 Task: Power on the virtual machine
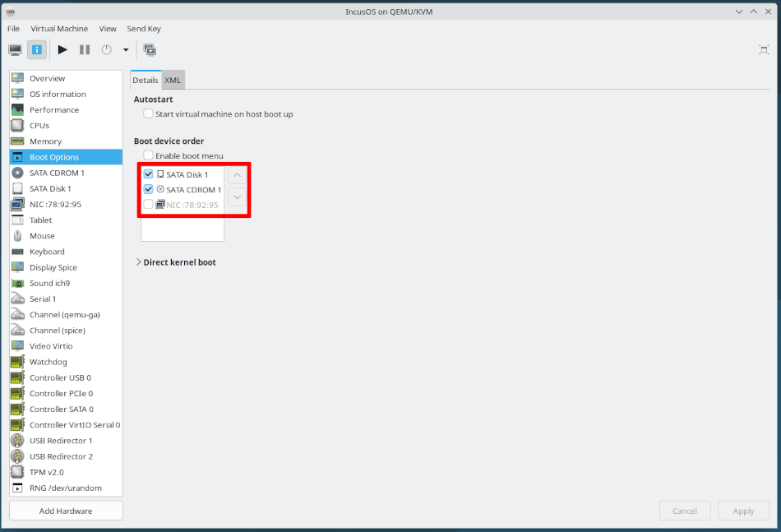pos(62,49)
